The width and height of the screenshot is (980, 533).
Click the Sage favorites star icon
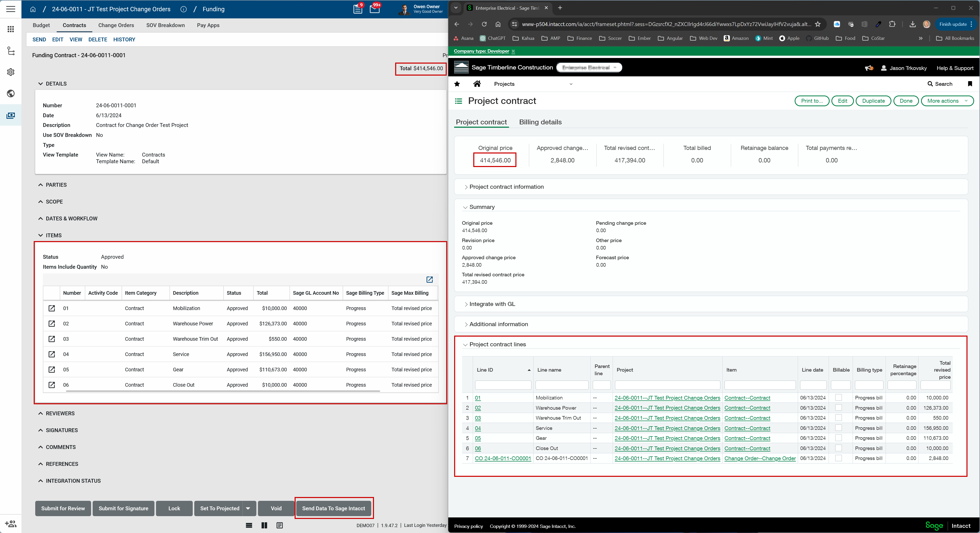457,84
